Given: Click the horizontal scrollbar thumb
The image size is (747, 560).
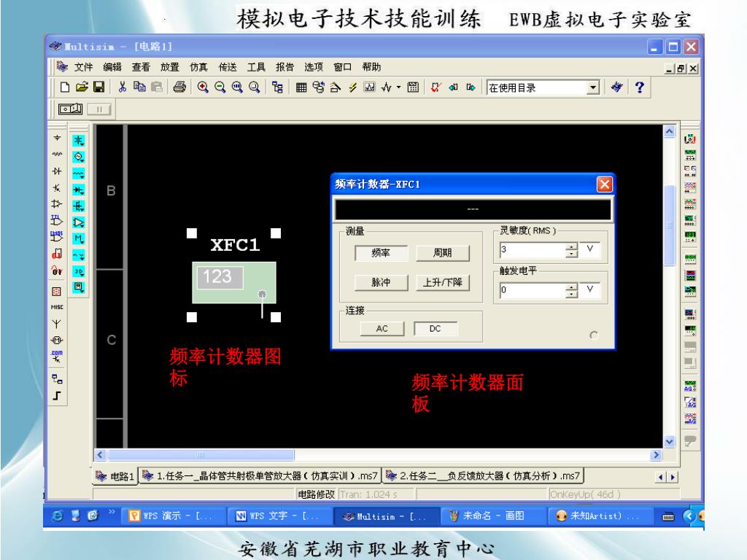Looking at the screenshot, I should (x=201, y=455).
